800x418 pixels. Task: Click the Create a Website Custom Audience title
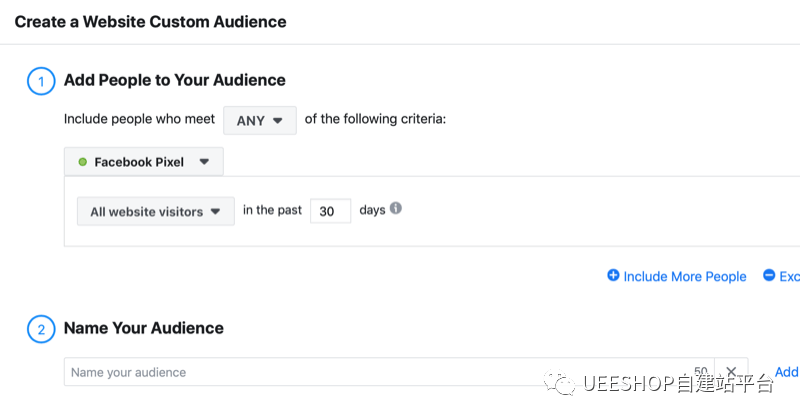(150, 21)
